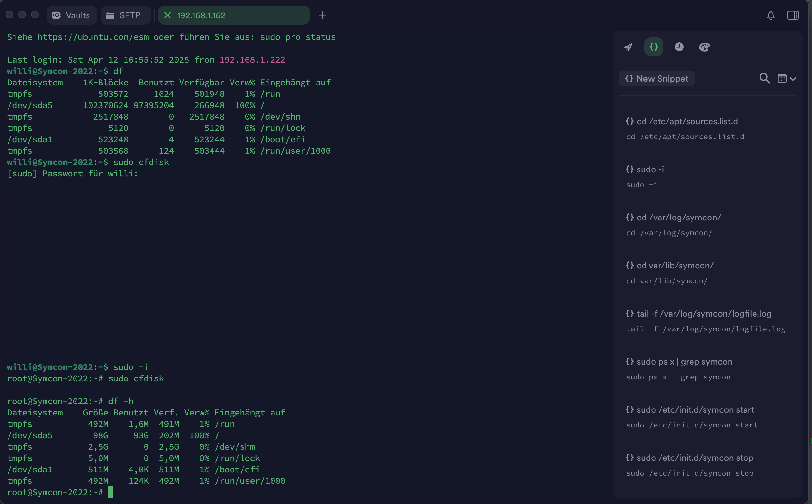Image resolution: width=812 pixels, height=504 pixels.
Task: Open the clock history panel icon
Action: (679, 47)
